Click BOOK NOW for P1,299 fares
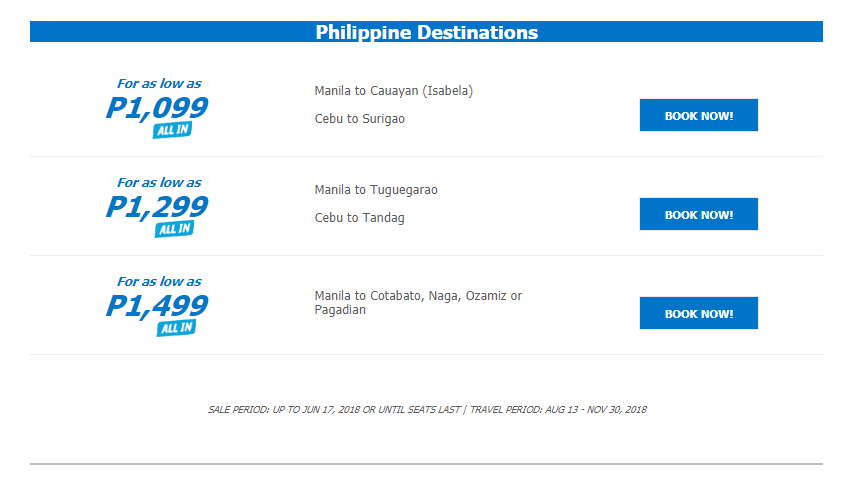This screenshot has width=856, height=483. pyautogui.click(x=698, y=214)
